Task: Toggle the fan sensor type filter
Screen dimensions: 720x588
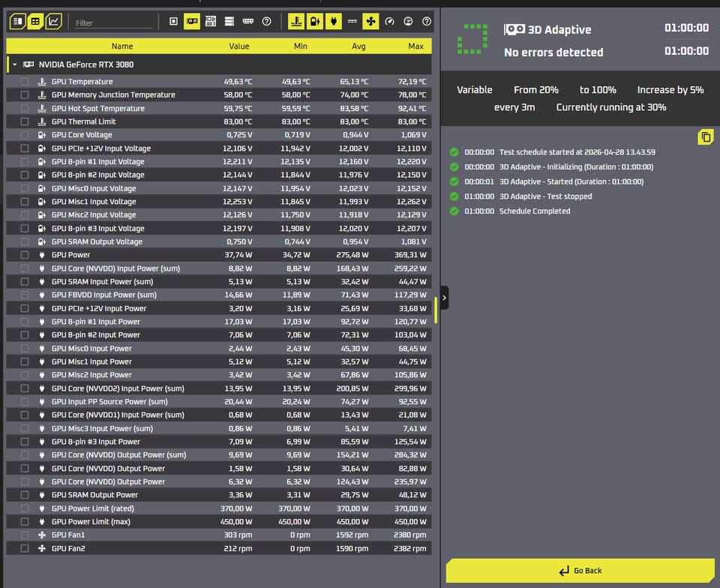Action: 371,21
